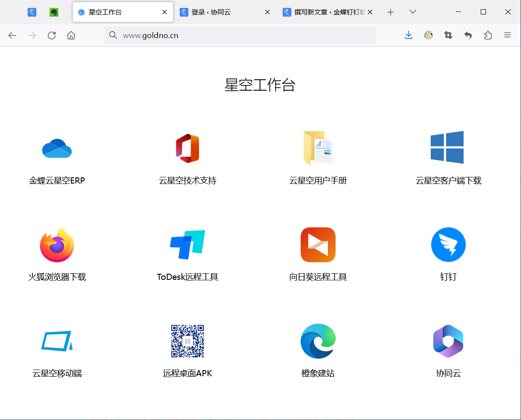Close the 星空工作台 tab
Screen dimensions: 521x420
[164, 12]
